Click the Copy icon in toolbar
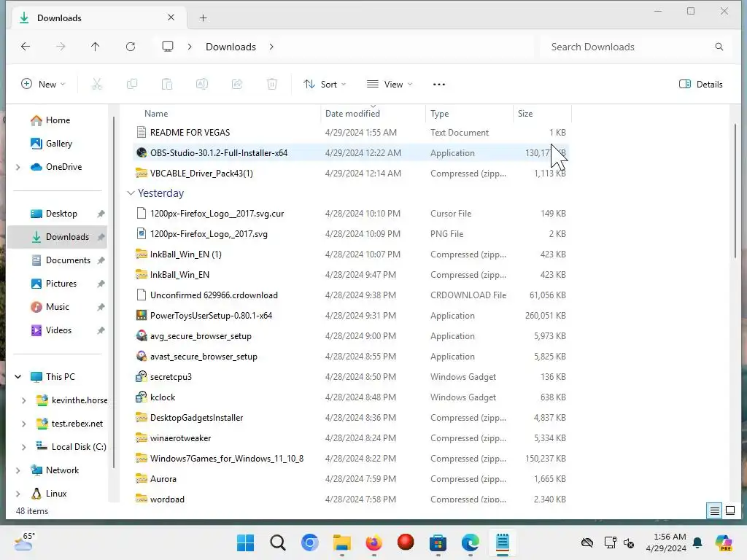This screenshot has width=747, height=560. pos(132,85)
